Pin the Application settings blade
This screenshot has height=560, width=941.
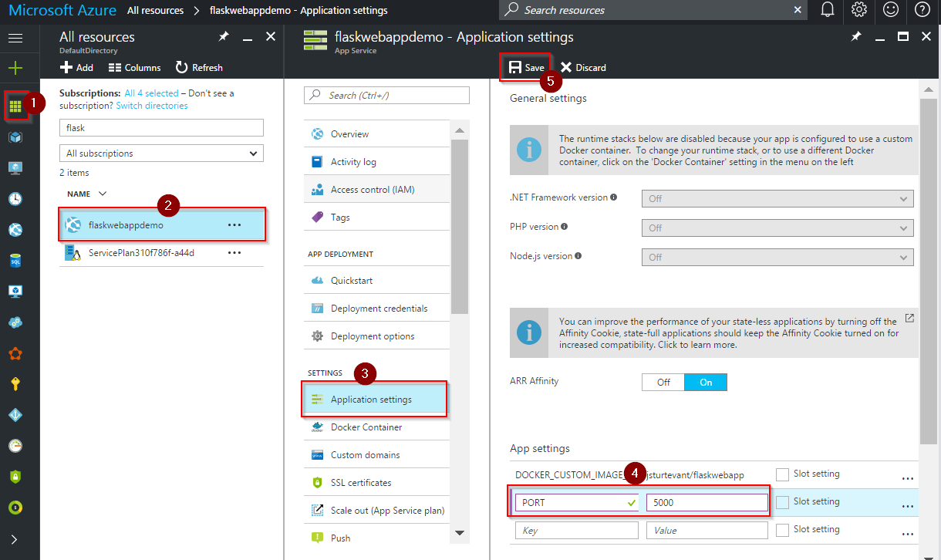click(856, 37)
